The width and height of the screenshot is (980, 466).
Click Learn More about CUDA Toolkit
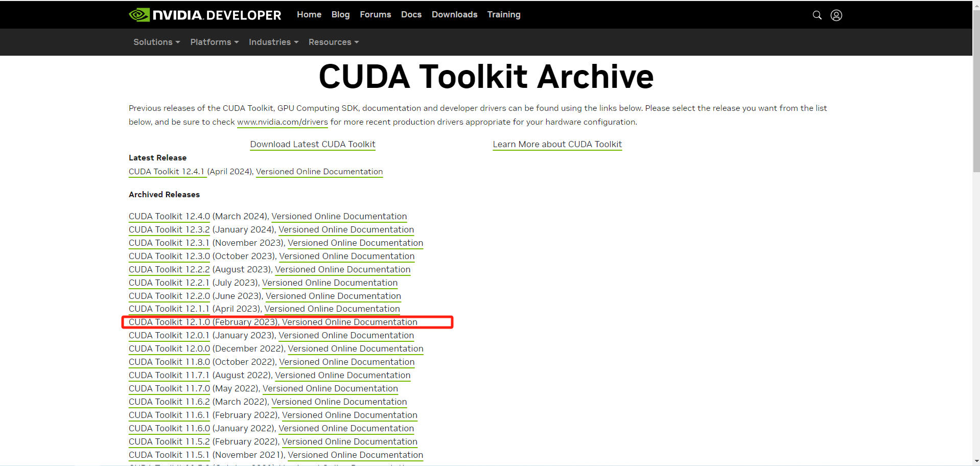point(557,145)
